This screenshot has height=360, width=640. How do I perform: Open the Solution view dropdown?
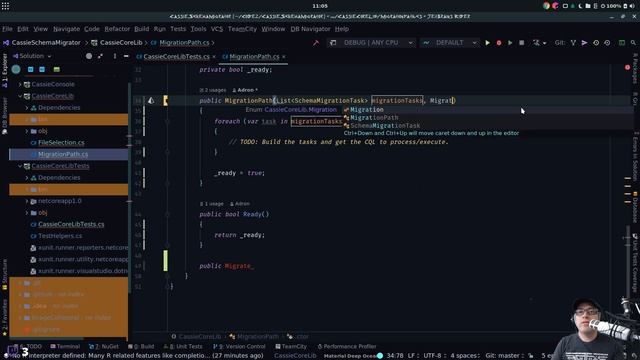(32, 56)
